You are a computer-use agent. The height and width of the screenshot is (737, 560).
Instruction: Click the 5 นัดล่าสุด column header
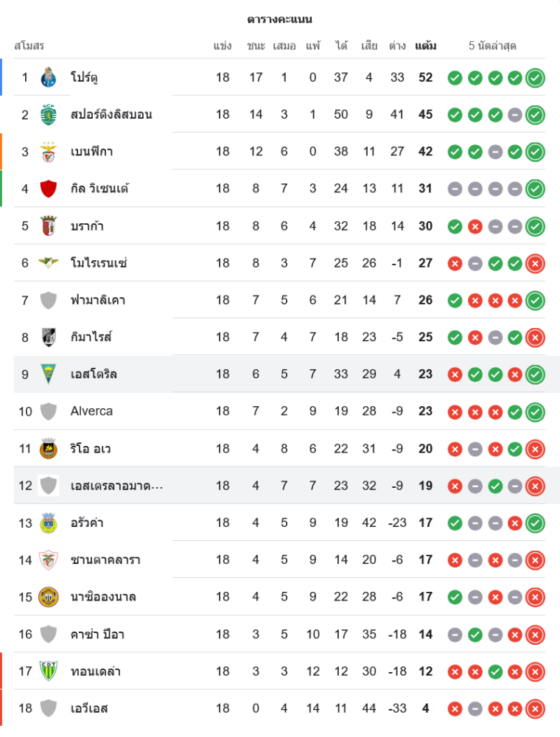pyautogui.click(x=492, y=46)
